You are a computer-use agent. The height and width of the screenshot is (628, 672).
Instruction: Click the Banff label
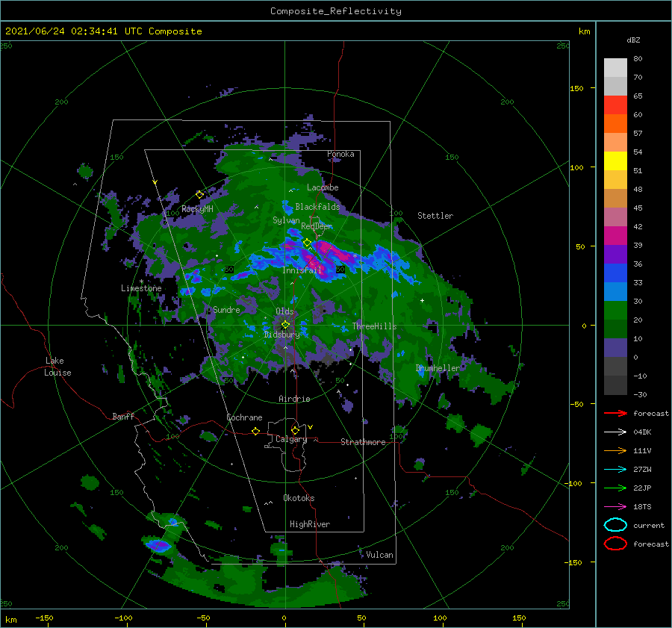coord(123,416)
